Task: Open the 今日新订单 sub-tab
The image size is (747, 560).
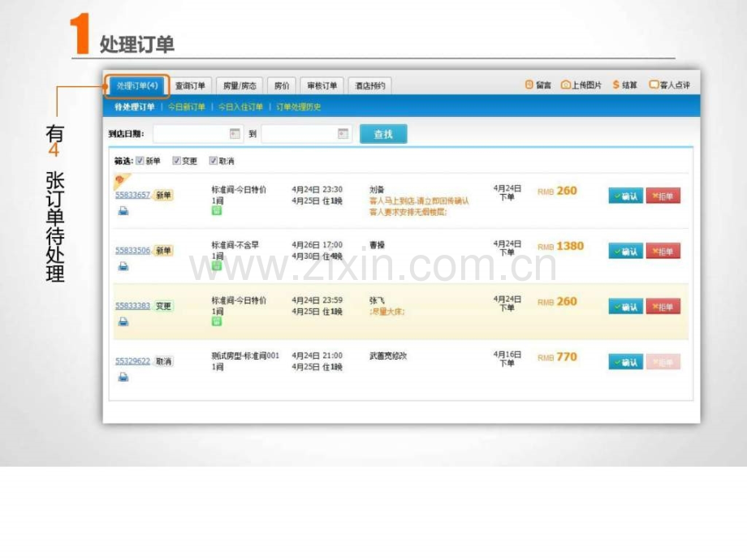Action: point(187,107)
